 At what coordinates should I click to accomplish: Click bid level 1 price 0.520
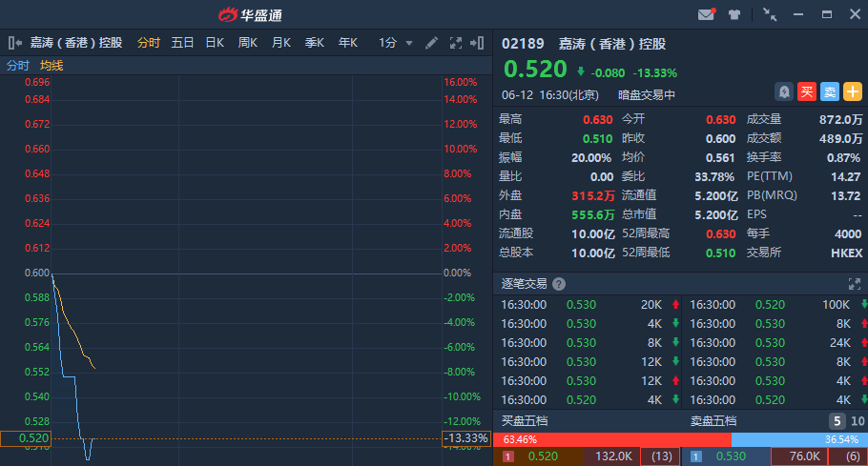point(543,456)
